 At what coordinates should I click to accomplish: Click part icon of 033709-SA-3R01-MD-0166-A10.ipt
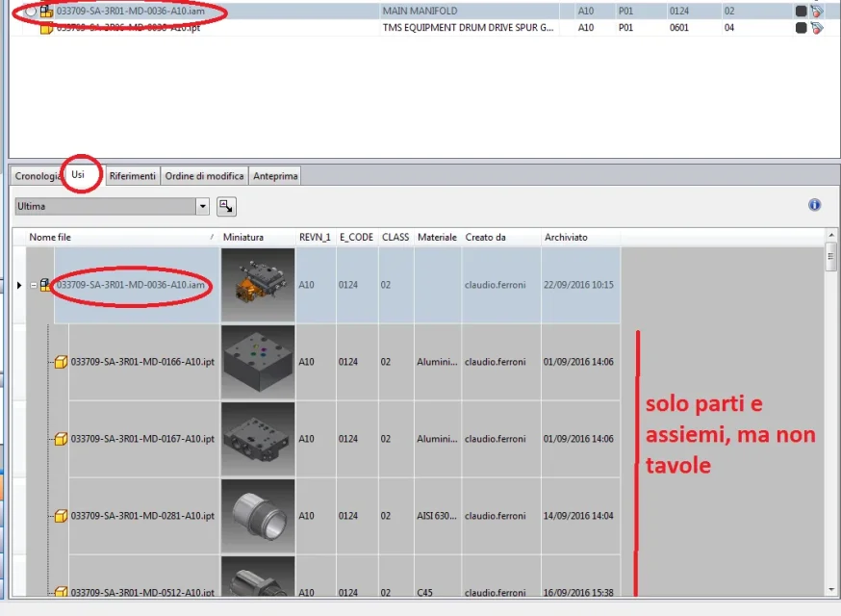coord(62,362)
